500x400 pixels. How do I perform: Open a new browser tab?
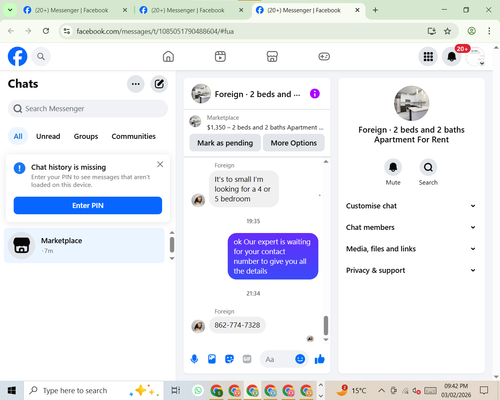pos(375,10)
